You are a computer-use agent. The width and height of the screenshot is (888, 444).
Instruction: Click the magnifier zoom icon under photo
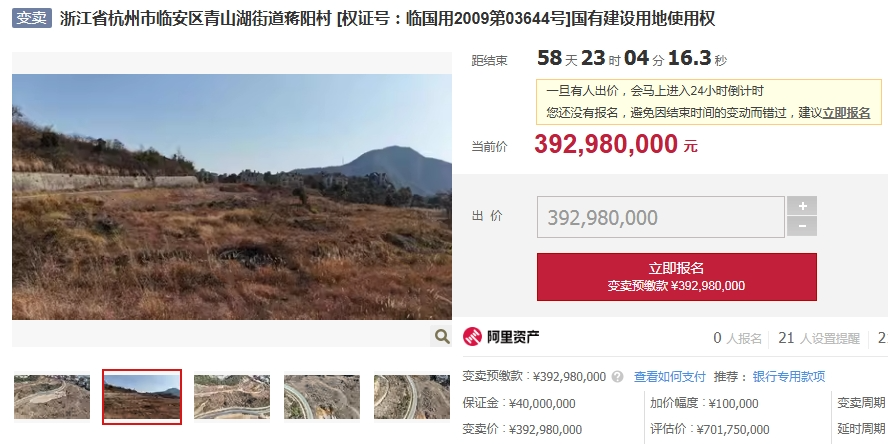[x=442, y=336]
